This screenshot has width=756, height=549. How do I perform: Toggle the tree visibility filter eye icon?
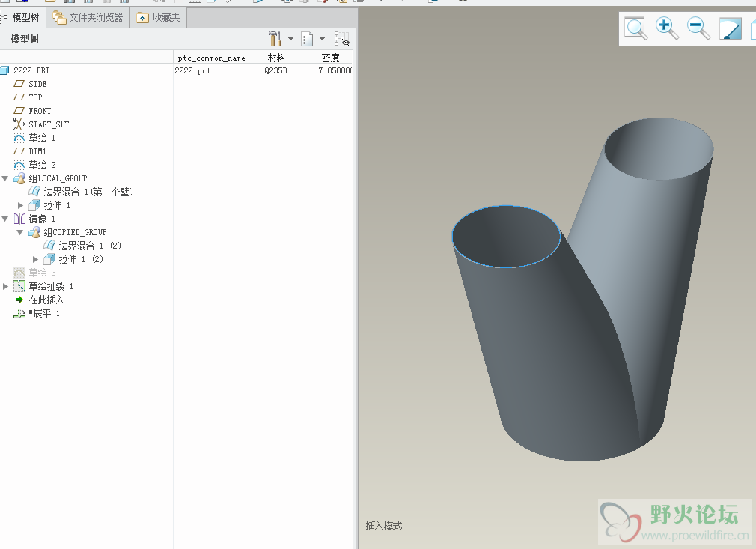[341, 39]
